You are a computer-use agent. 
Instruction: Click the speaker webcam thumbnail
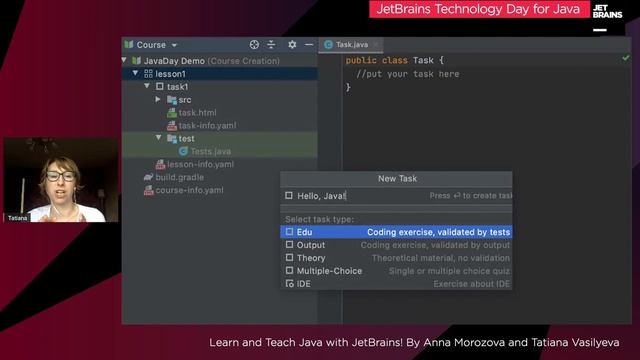(x=61, y=180)
